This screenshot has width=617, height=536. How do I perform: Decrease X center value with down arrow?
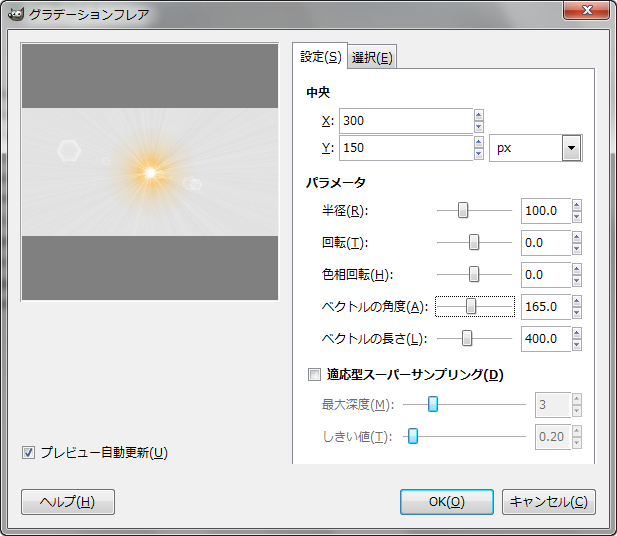(478, 127)
